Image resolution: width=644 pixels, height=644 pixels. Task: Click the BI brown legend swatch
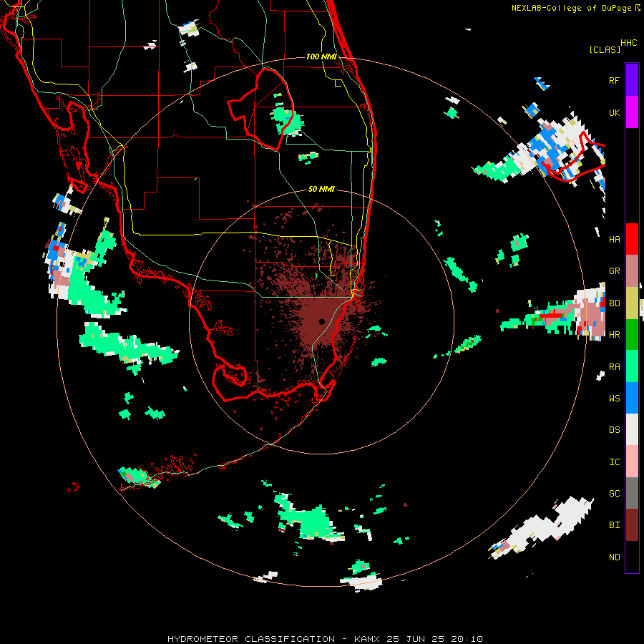(x=632, y=525)
